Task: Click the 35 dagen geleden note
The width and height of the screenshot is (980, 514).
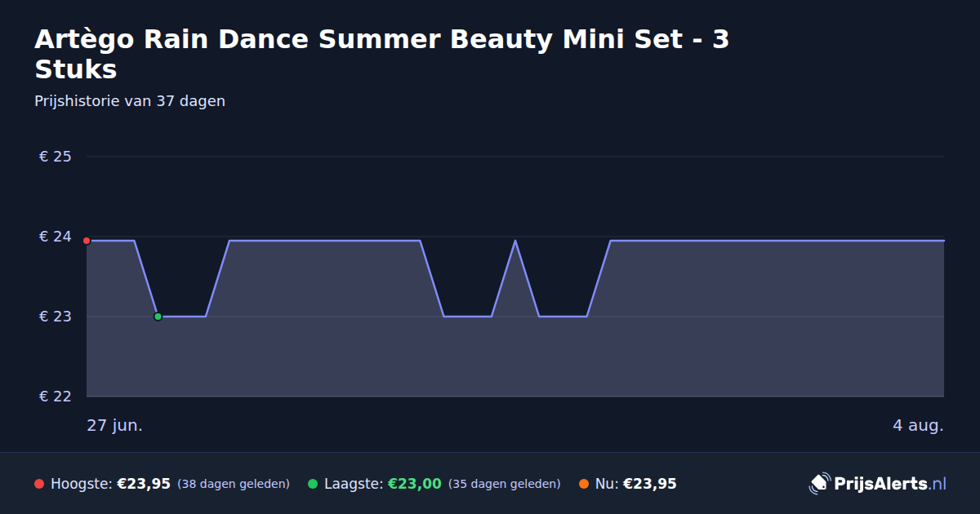Action: (505, 484)
